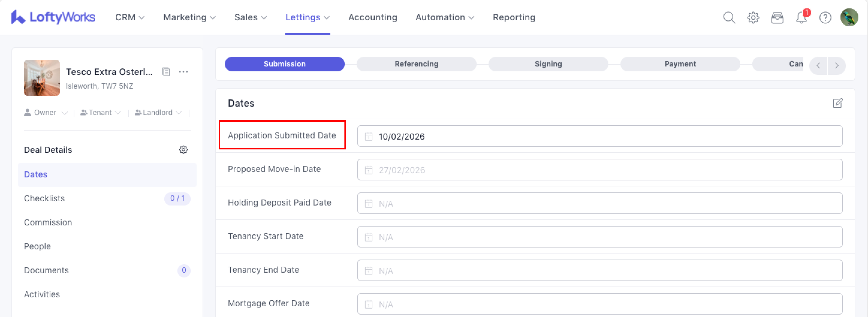Go to the Reporting menu
The image size is (868, 317).
pos(514,17)
